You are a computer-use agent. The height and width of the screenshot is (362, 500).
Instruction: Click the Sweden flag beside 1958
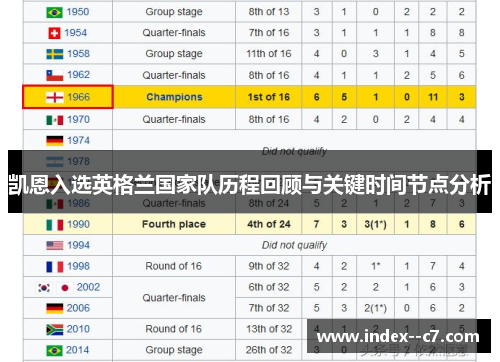(54, 54)
